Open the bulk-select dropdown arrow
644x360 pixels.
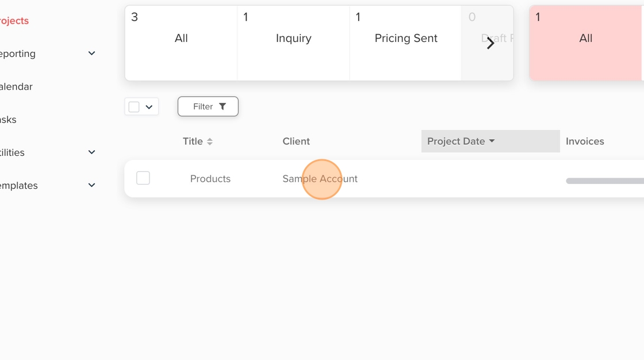pos(149,107)
